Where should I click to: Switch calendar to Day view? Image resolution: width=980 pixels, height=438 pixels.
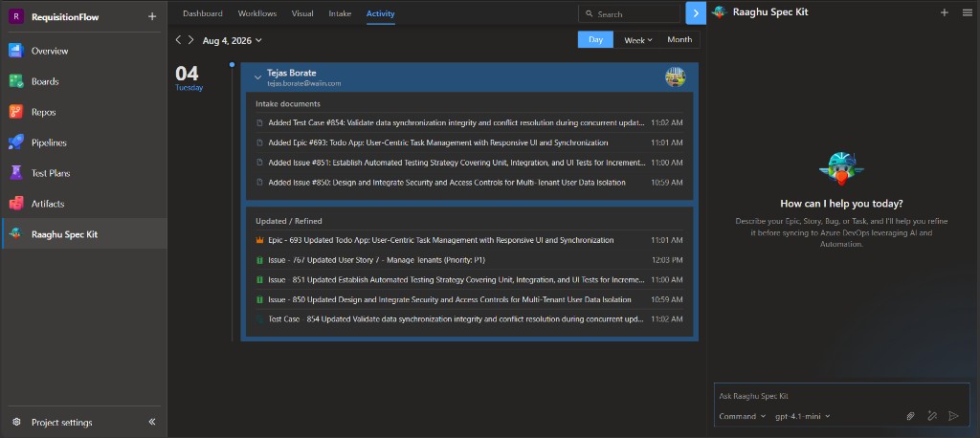(595, 40)
